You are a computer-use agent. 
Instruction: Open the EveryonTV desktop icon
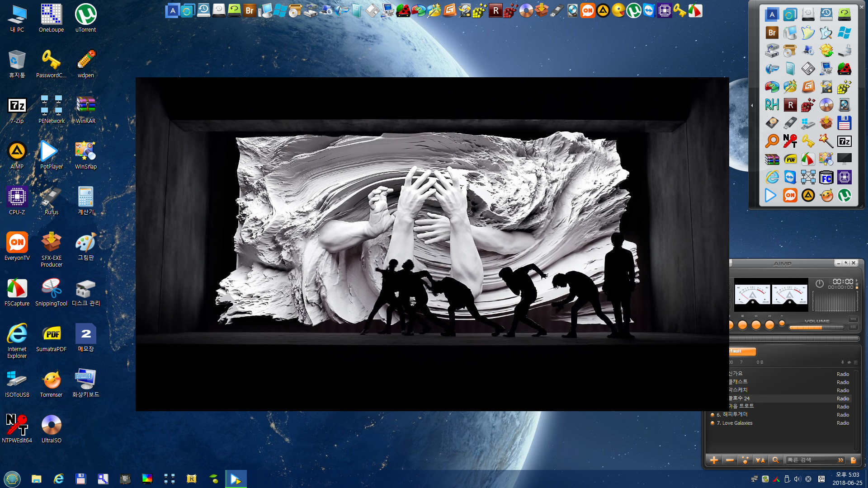(x=17, y=246)
